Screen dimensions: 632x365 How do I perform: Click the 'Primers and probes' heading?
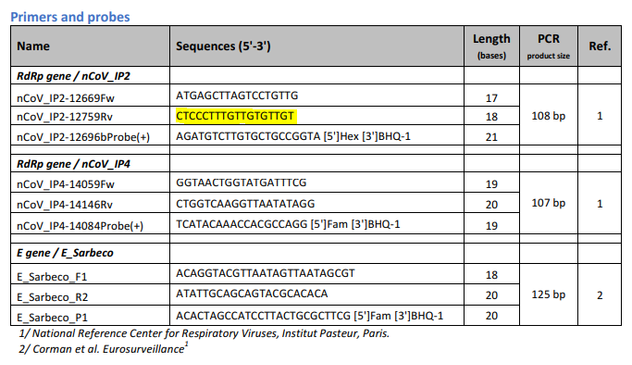pyautogui.click(x=70, y=17)
